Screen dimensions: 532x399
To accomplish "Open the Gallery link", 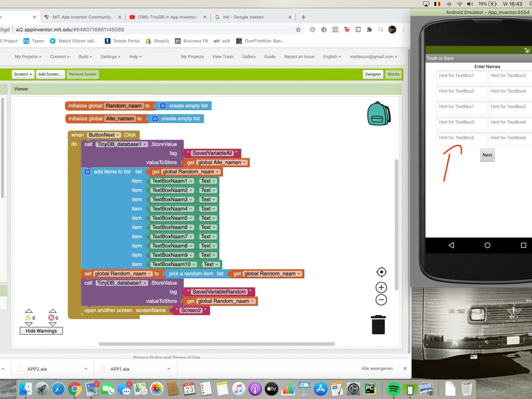I will pos(248,57).
